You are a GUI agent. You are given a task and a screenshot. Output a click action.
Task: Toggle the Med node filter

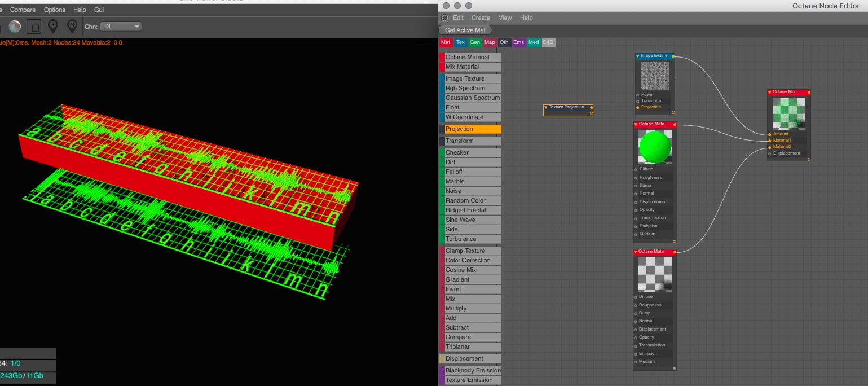click(534, 42)
